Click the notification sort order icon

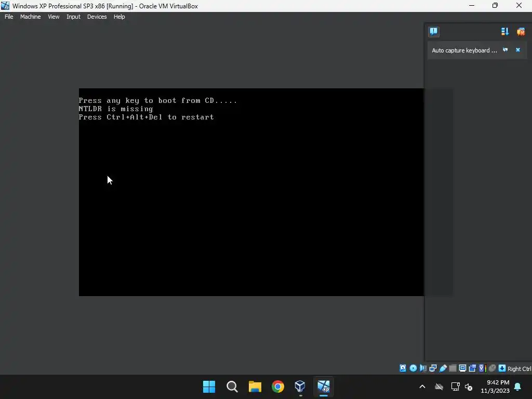[x=505, y=32]
